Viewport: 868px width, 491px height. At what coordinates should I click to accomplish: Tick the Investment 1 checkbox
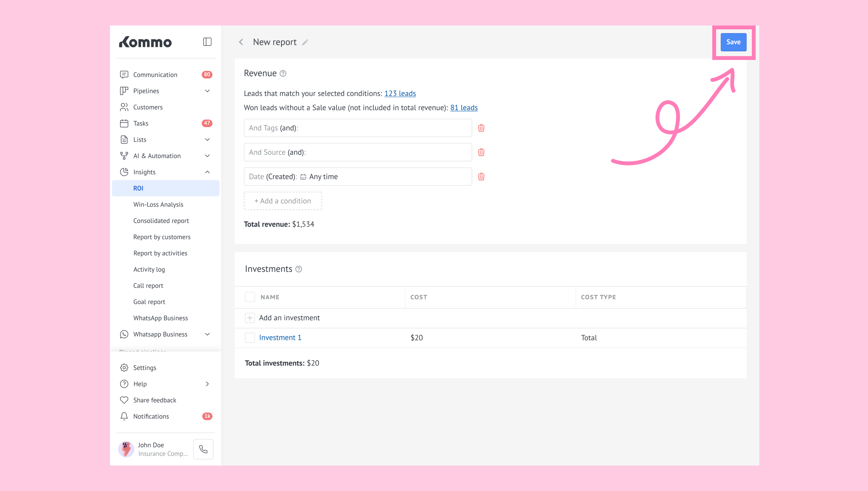coord(250,338)
